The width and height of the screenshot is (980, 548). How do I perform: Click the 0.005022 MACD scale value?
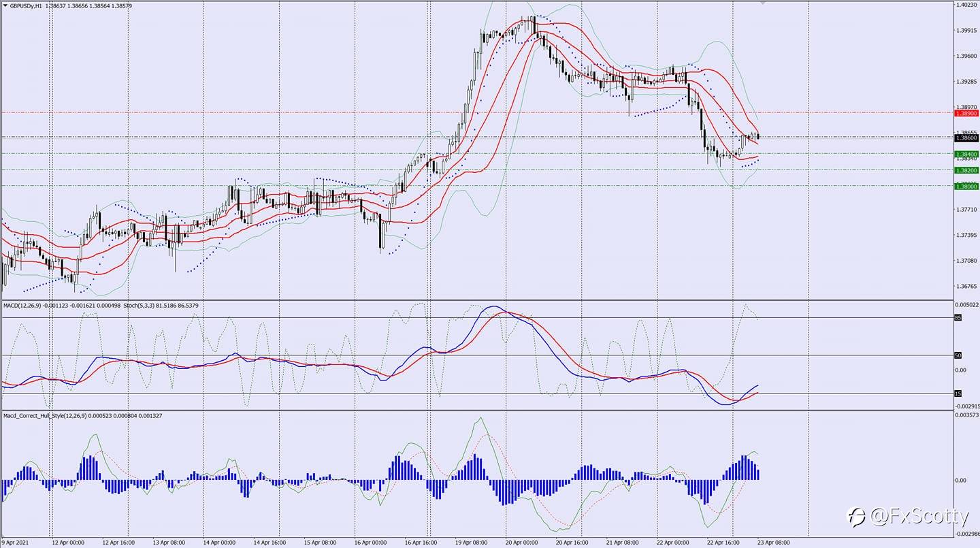point(967,304)
